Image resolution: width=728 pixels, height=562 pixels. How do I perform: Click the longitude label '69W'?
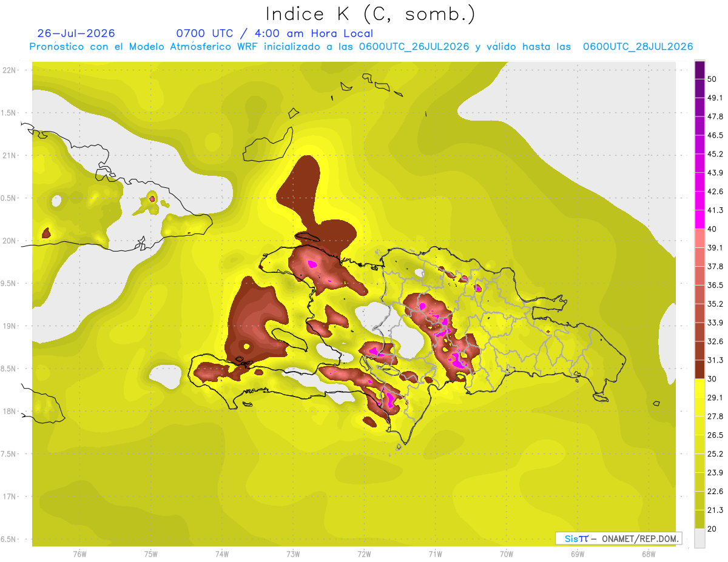(578, 555)
